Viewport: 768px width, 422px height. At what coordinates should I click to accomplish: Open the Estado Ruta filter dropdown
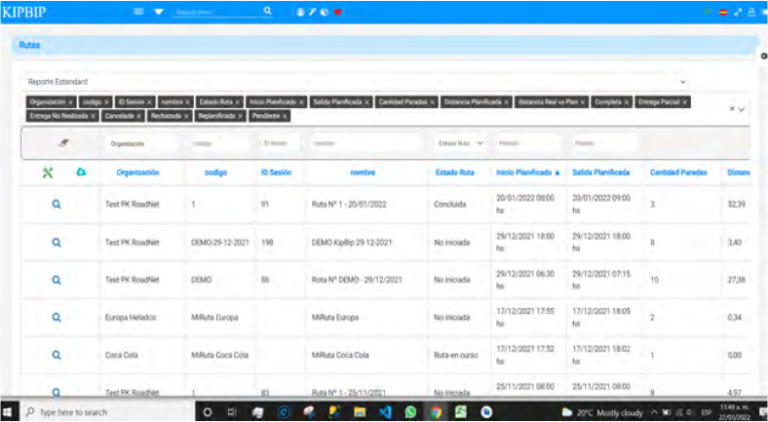coord(460,143)
